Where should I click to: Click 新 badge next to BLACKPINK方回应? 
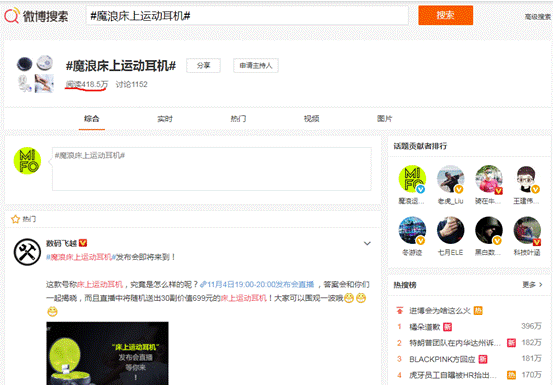pos(483,359)
